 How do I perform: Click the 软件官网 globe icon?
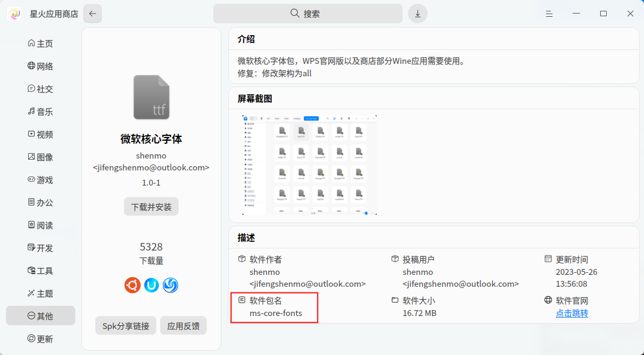point(548,300)
